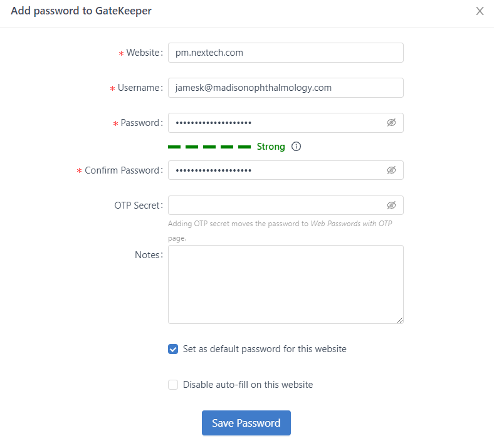
Task: Click the Website field label
Action: click(144, 53)
